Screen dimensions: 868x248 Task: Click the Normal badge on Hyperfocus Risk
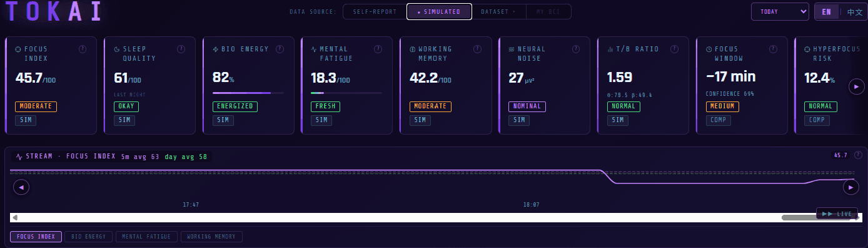click(820, 106)
